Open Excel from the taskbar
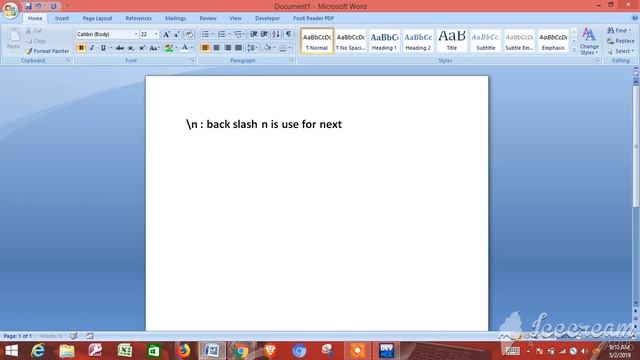The height and width of the screenshot is (360, 640). click(x=125, y=351)
